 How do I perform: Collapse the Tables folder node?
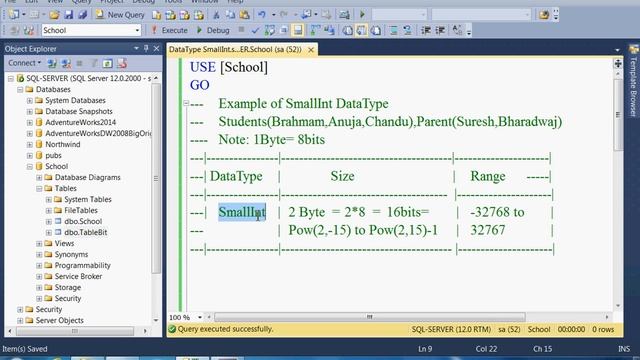pyautogui.click(x=39, y=189)
